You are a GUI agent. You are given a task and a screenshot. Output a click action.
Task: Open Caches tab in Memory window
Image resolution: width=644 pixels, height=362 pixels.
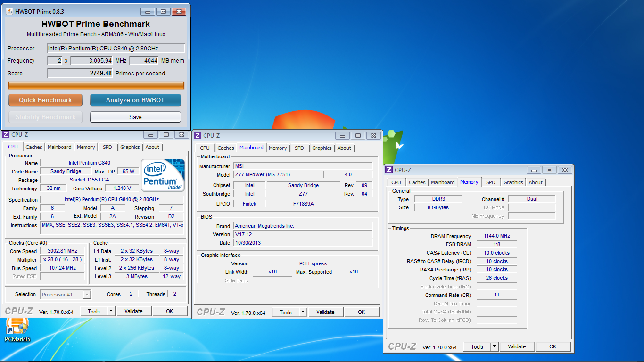pyautogui.click(x=417, y=182)
